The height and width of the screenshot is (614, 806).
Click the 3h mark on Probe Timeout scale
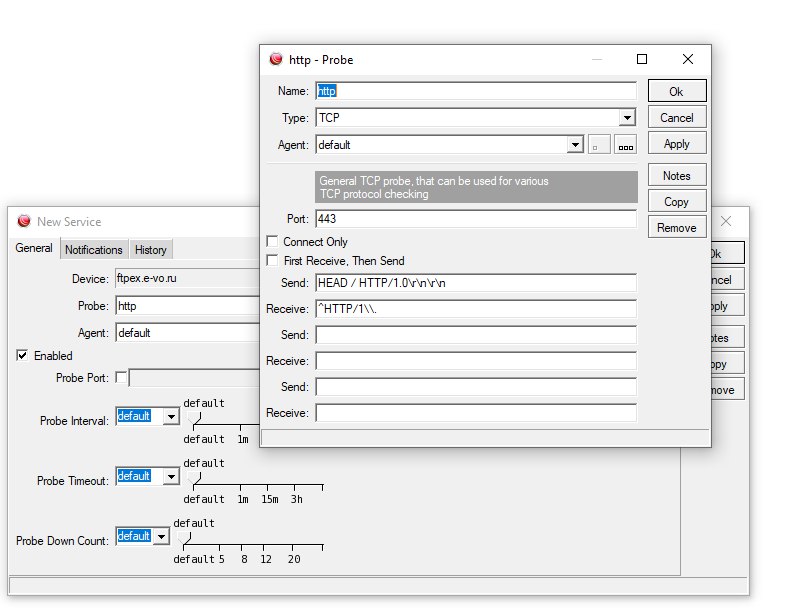click(x=297, y=499)
